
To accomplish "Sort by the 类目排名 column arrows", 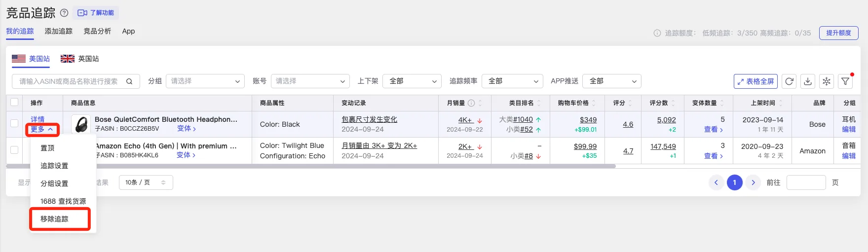I will point(539,103).
